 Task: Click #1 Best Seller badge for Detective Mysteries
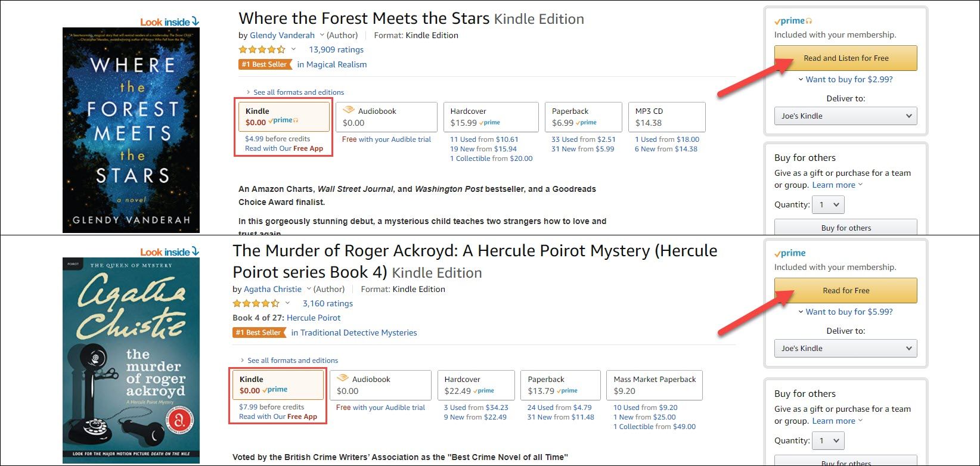click(259, 333)
